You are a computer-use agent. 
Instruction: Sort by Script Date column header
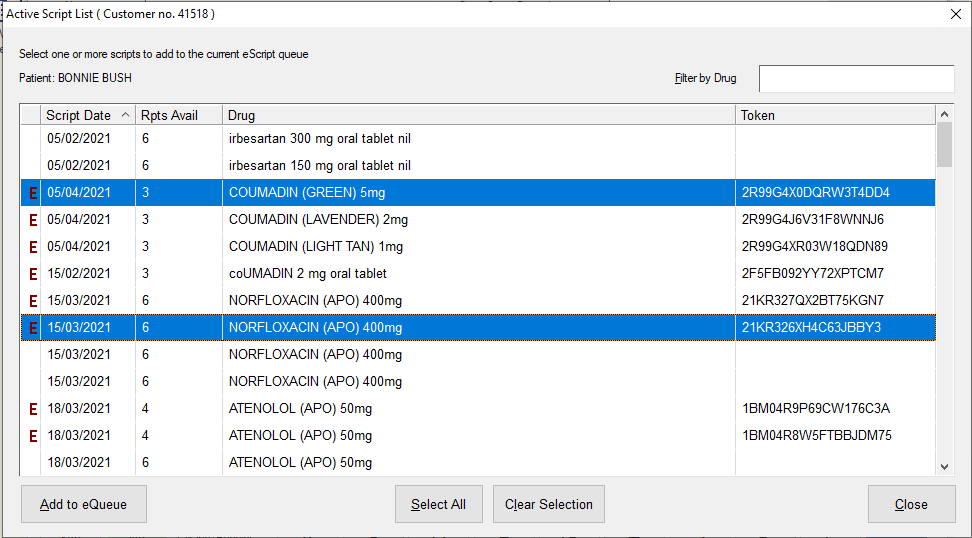click(x=88, y=115)
